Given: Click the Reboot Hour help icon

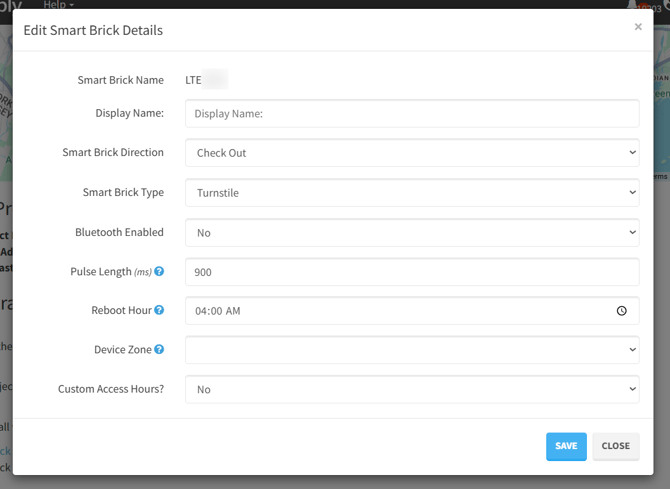Looking at the screenshot, I should tap(160, 311).
